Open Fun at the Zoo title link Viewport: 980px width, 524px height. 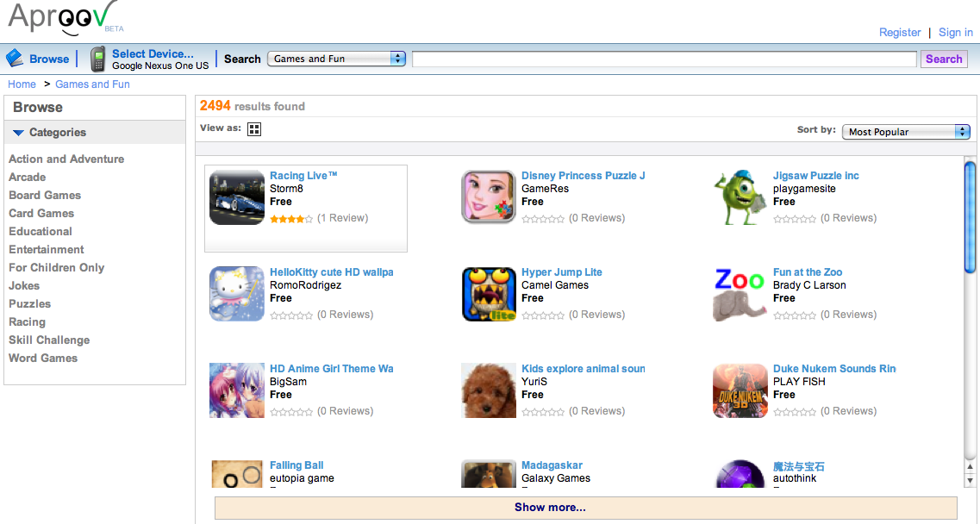point(808,272)
